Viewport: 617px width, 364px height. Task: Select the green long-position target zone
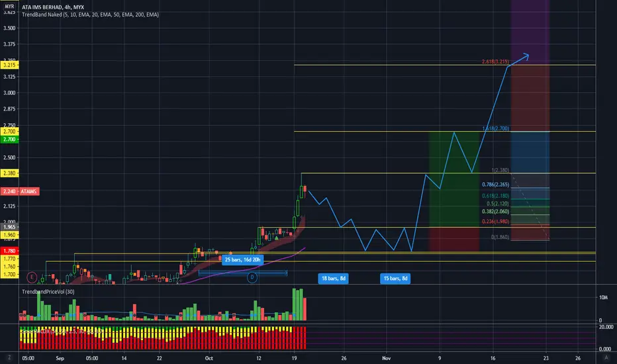click(454, 179)
